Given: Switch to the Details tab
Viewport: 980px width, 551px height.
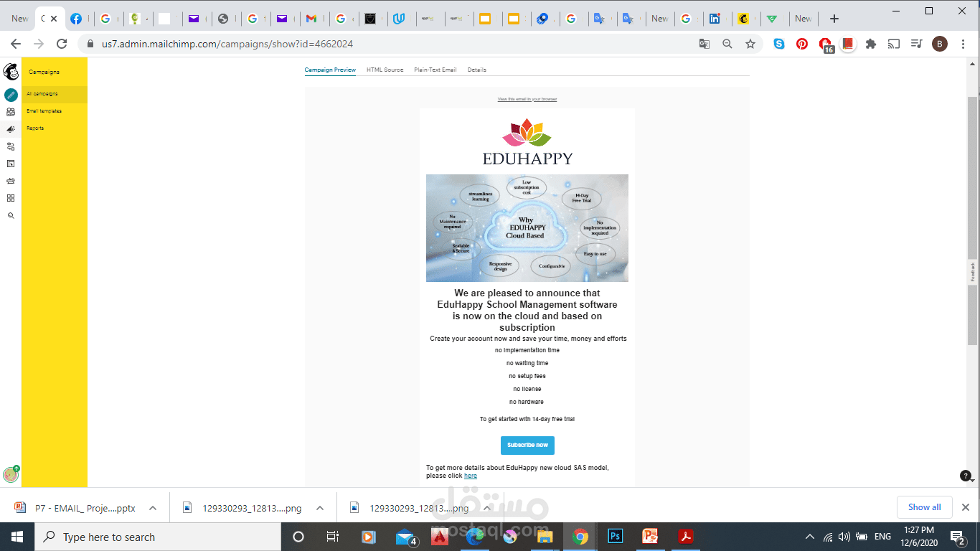Looking at the screenshot, I should [477, 70].
